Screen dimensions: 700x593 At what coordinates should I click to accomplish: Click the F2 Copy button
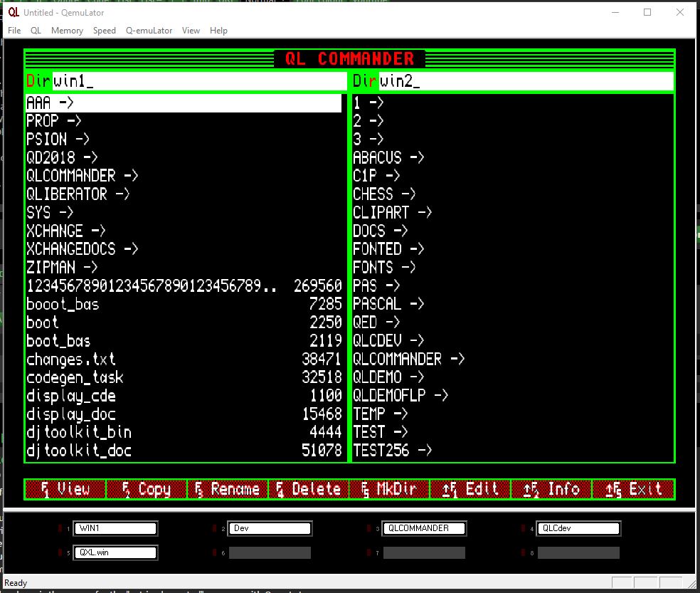(147, 489)
